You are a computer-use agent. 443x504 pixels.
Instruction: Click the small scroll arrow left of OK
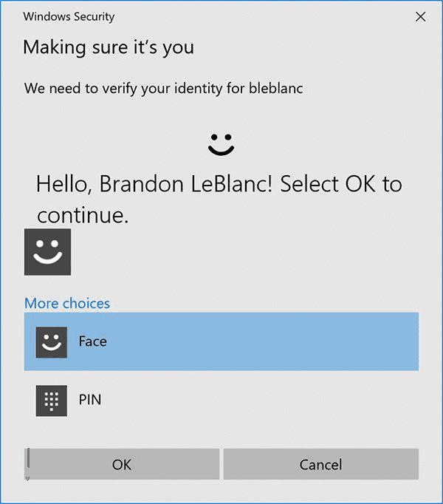[28, 478]
